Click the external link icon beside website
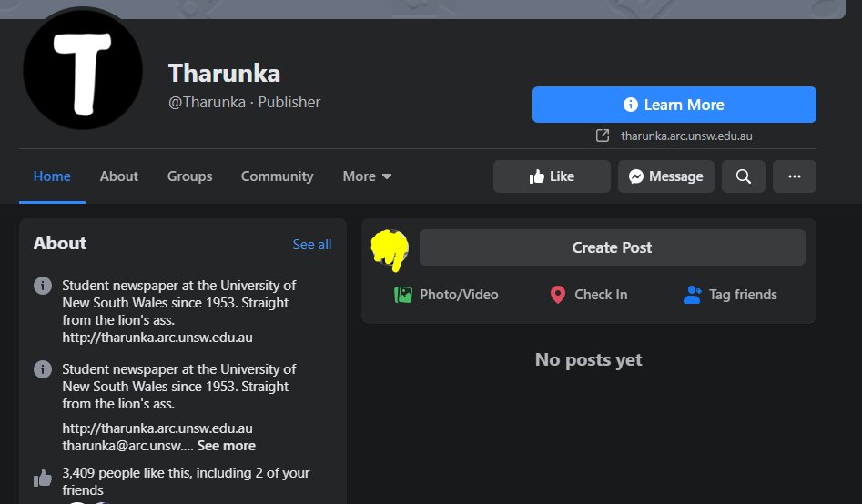The image size is (862, 504). (603, 136)
